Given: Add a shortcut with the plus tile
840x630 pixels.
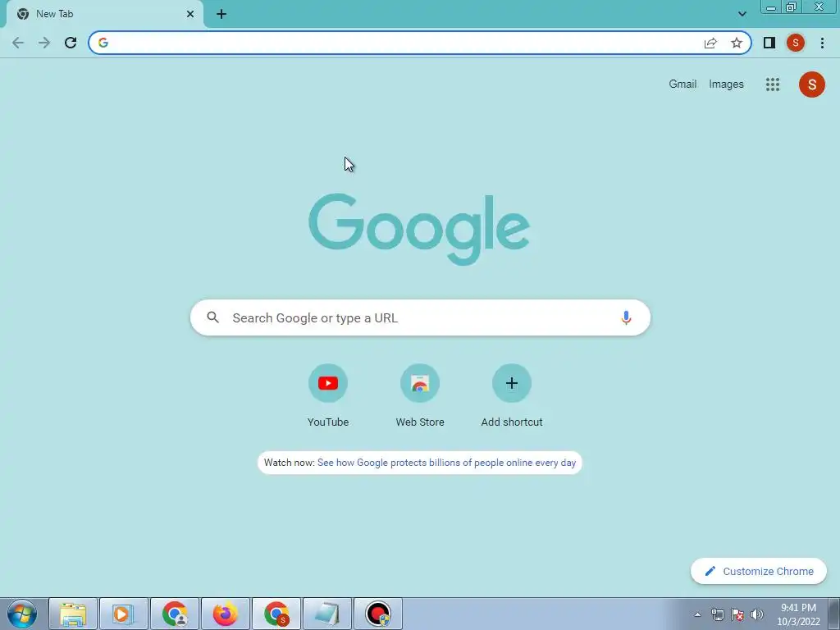Looking at the screenshot, I should point(512,395).
